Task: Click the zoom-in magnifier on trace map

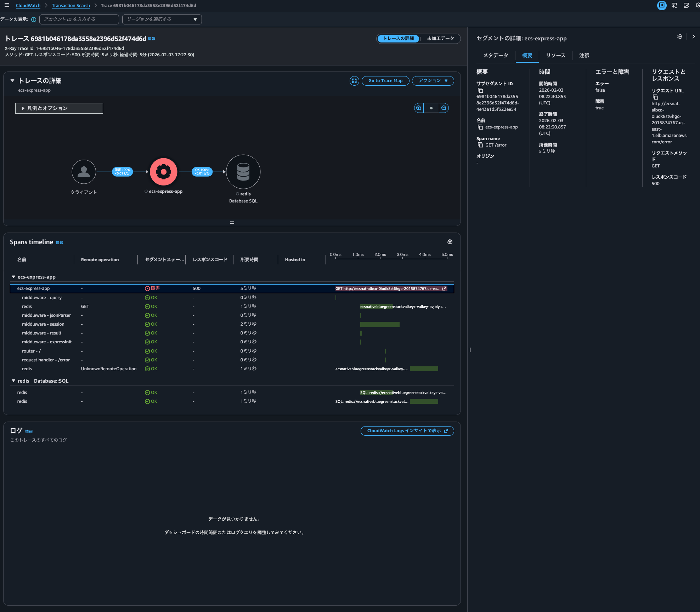Action: (x=419, y=108)
